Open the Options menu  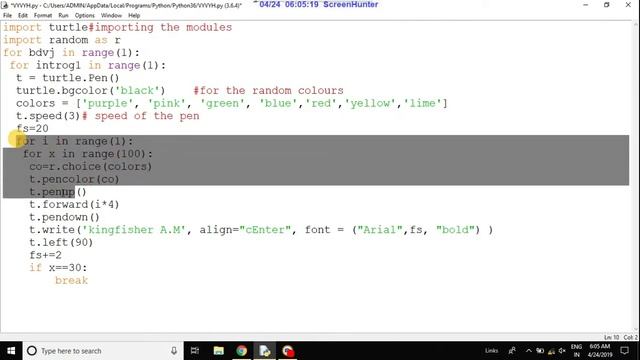click(84, 16)
